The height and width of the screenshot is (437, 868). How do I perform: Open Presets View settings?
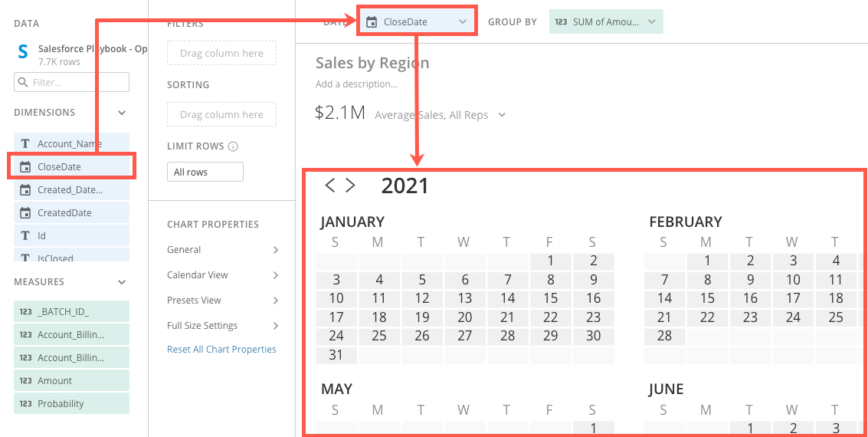tap(276, 301)
